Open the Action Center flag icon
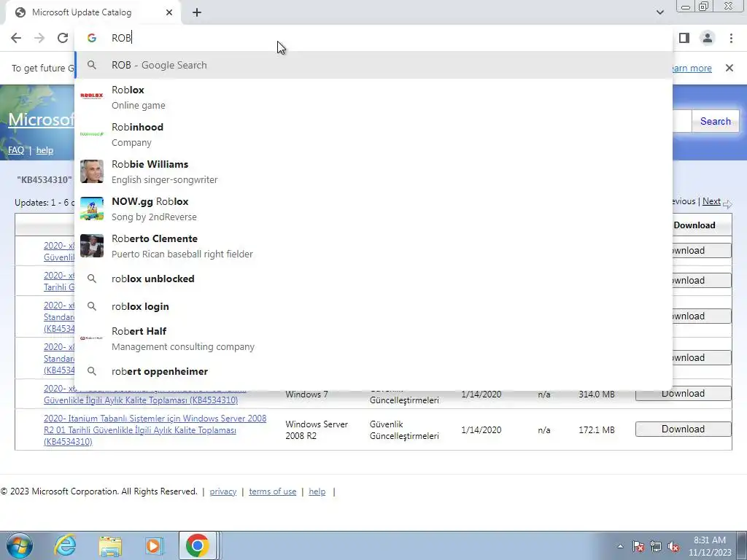The height and width of the screenshot is (560, 747). [x=638, y=546]
